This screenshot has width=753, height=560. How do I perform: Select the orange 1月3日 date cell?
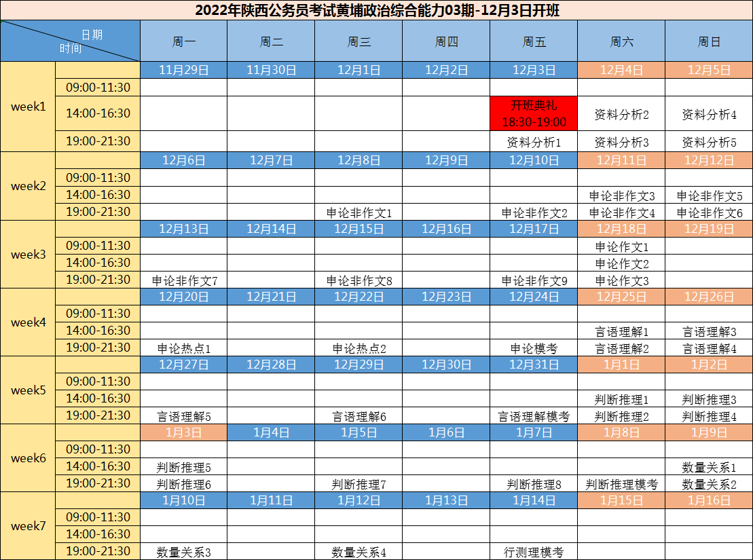[x=183, y=432]
